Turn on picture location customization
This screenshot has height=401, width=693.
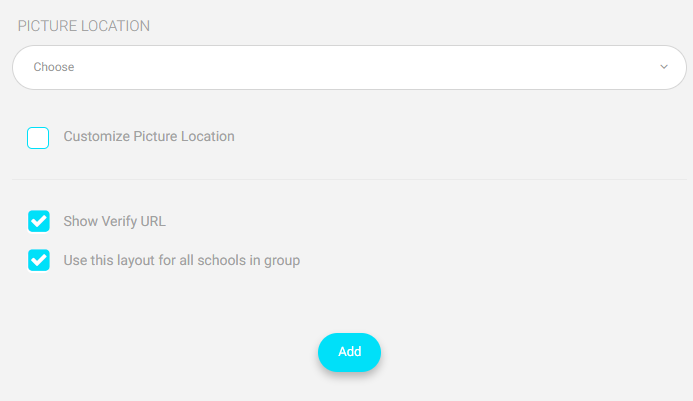[x=38, y=138]
